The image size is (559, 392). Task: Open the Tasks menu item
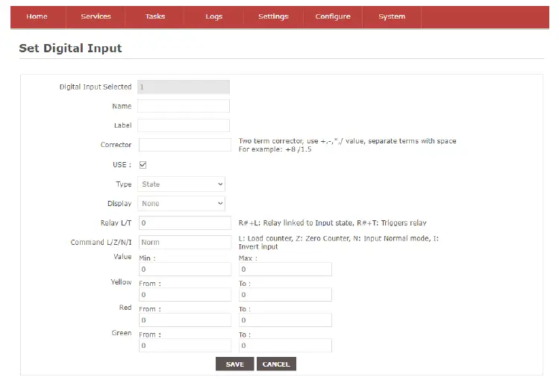155,16
